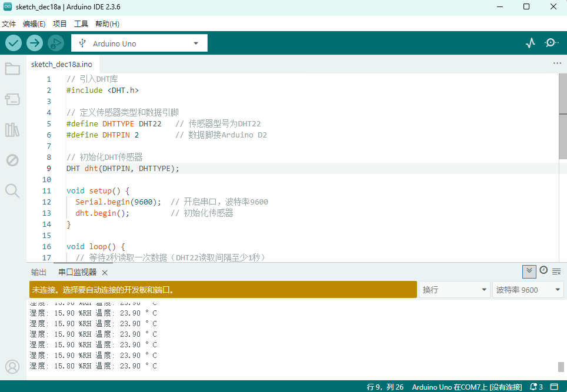Click the Arduino IDE logo in title bar
The width and height of the screenshot is (567, 392).
click(8, 6)
